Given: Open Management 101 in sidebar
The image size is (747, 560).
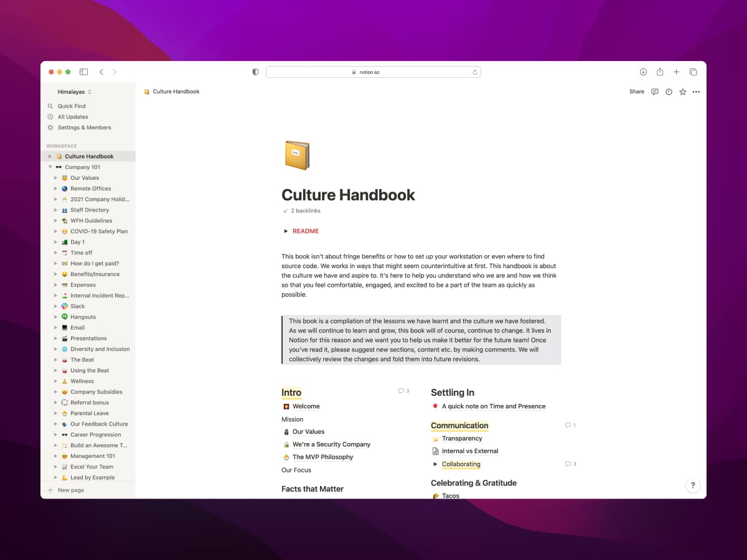Looking at the screenshot, I should click(93, 456).
